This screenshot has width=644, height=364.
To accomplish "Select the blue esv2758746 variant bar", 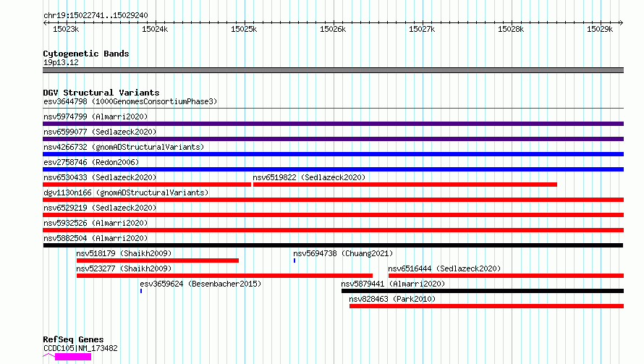I will [x=333, y=169].
